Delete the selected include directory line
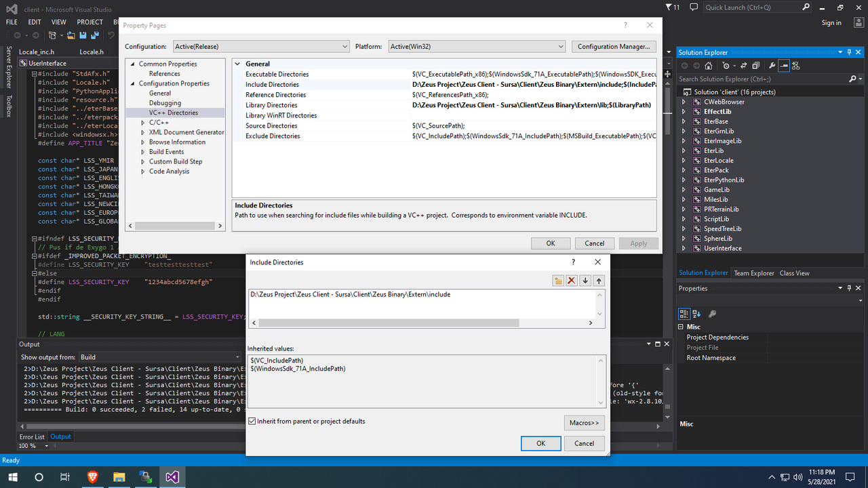Viewport: 868px width, 488px height. [572, 281]
